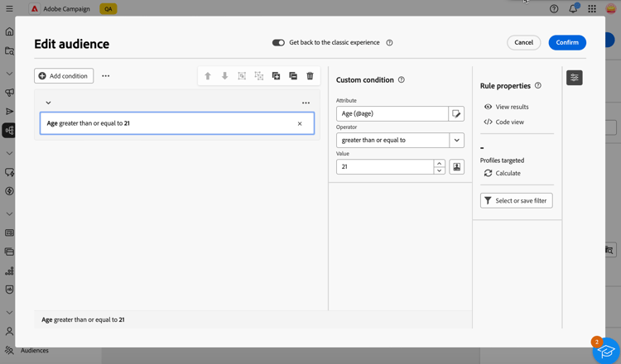Increase Value using the up stepper
This screenshot has width=621, height=364.
440,164
